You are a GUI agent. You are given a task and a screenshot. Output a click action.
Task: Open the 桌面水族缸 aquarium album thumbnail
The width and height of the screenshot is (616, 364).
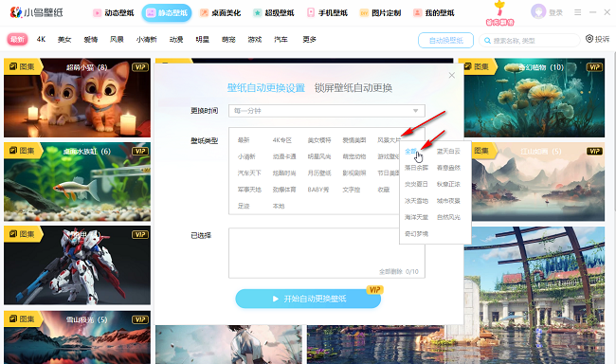point(77,182)
